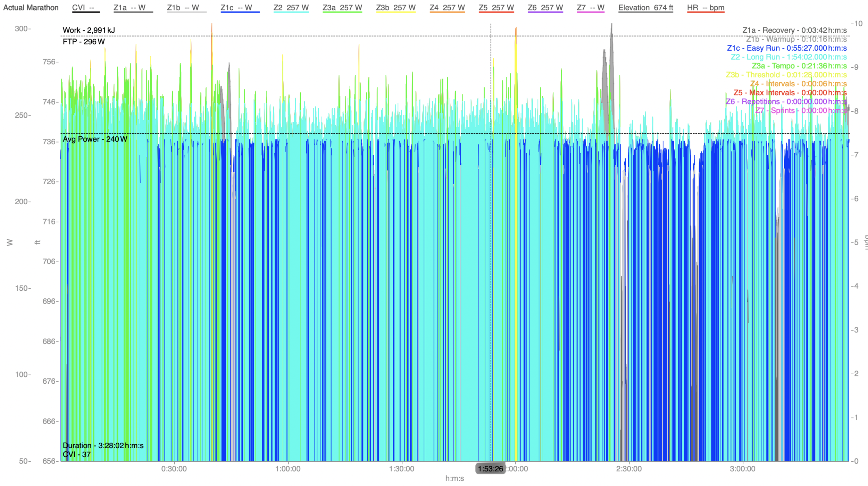Click the 1:00:00 time axis tick
Screen dimensions: 868x486
288,469
